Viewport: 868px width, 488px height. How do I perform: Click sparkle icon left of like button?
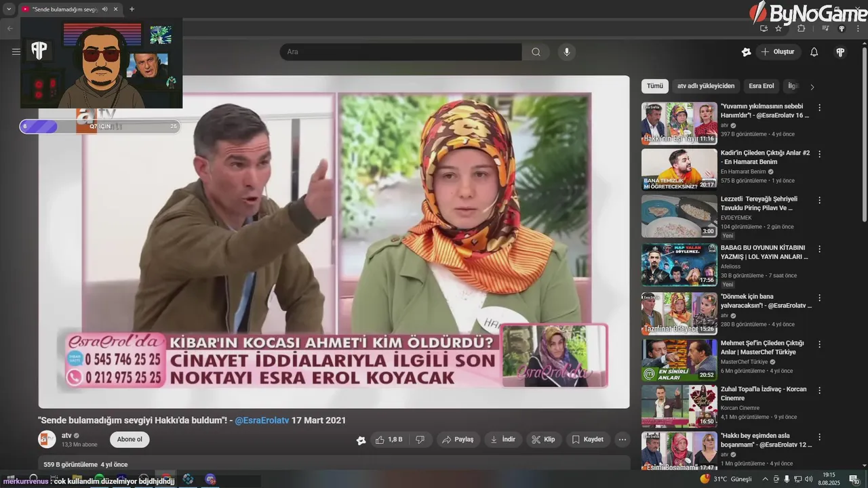pos(361,440)
